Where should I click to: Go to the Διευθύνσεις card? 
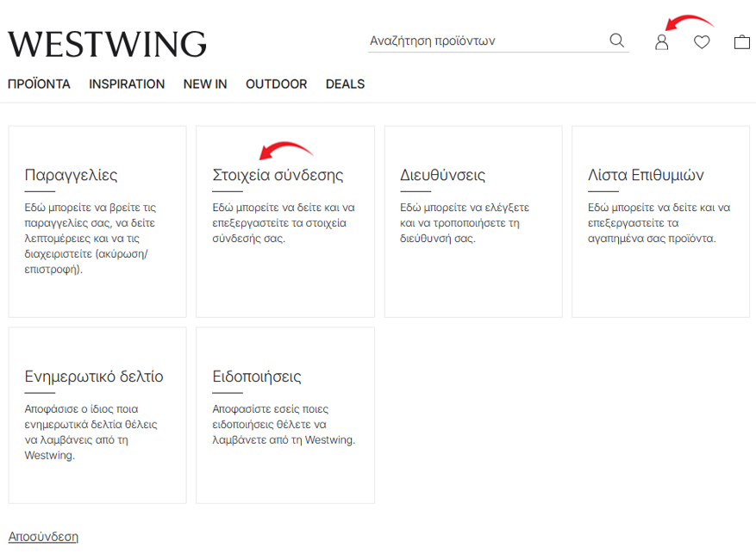tap(472, 221)
